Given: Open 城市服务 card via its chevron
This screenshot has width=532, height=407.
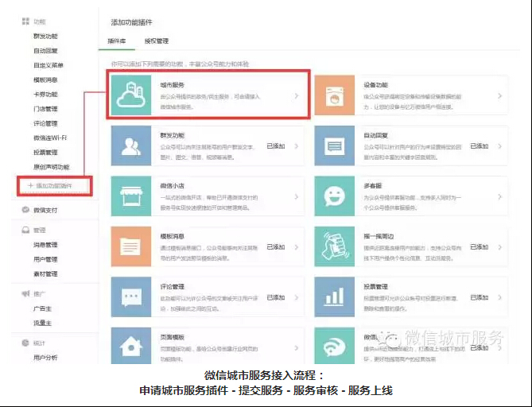Looking at the screenshot, I should pyautogui.click(x=296, y=96).
